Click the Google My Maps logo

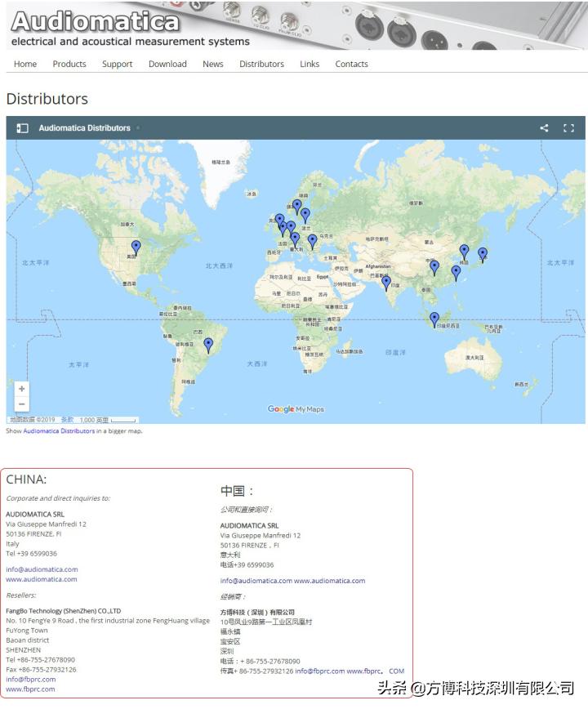coord(296,409)
